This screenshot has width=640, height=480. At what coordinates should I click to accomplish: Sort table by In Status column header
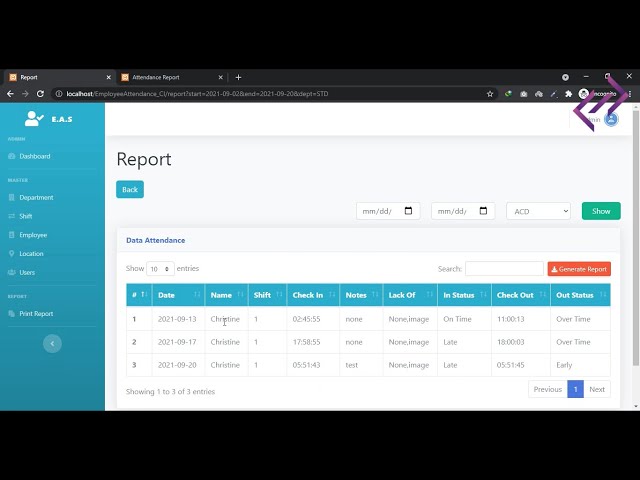(x=464, y=295)
